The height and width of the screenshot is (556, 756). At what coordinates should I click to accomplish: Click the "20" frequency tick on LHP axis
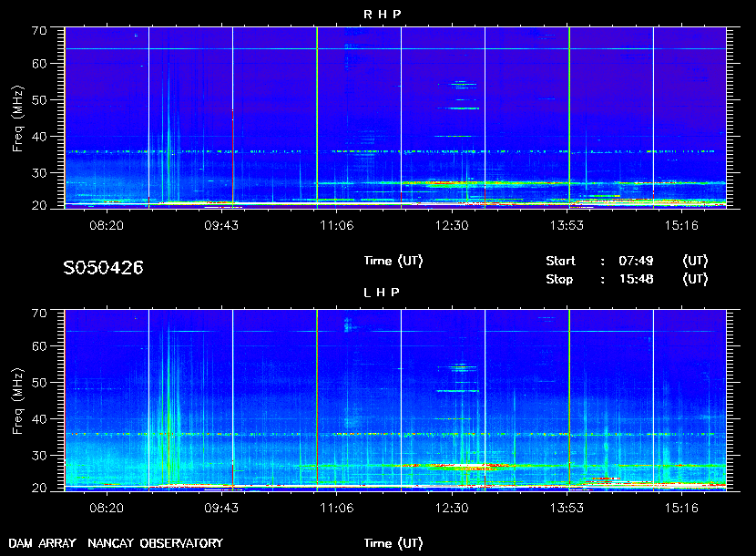[x=39, y=488]
